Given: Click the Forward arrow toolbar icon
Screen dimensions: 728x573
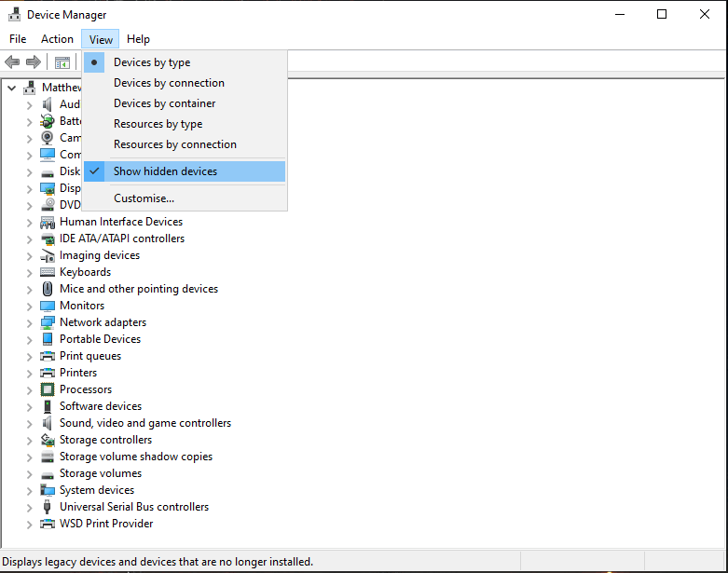Looking at the screenshot, I should 33,61.
